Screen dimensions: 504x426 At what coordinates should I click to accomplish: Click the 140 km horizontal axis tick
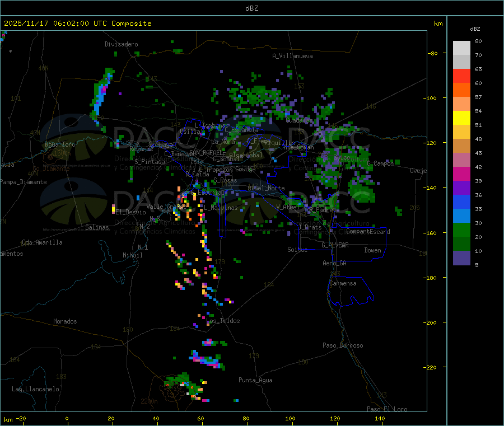pyautogui.click(x=380, y=418)
